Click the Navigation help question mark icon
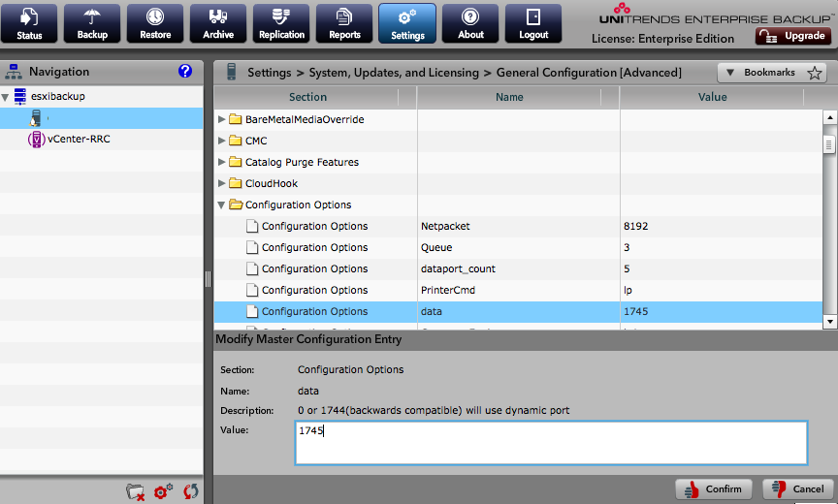This screenshot has width=838, height=504. pos(185,71)
